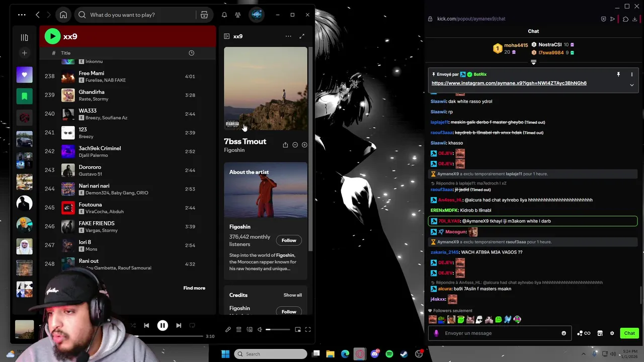The height and width of the screenshot is (362, 644).
Task: Send message with green Chat button
Action: (629, 333)
